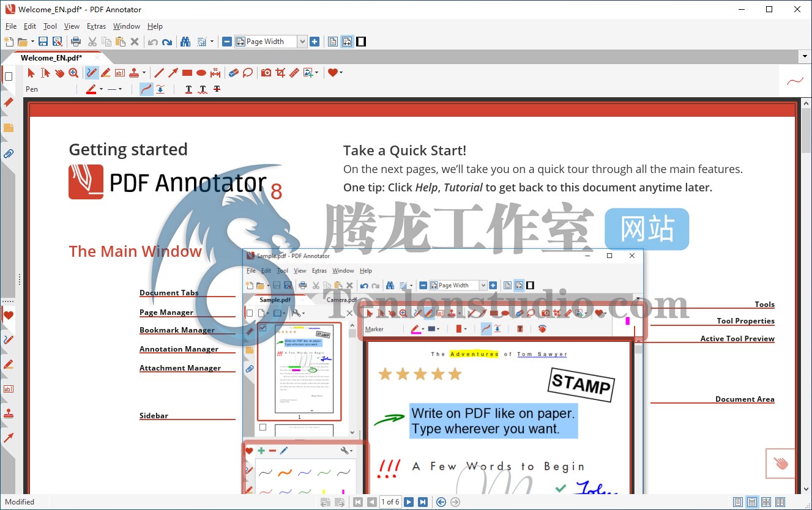Select the Crop tool
This screenshot has height=510, width=812.
[x=280, y=73]
